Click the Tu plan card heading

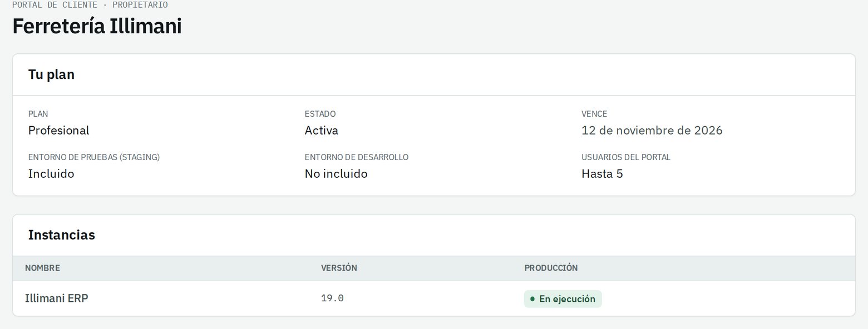point(51,74)
